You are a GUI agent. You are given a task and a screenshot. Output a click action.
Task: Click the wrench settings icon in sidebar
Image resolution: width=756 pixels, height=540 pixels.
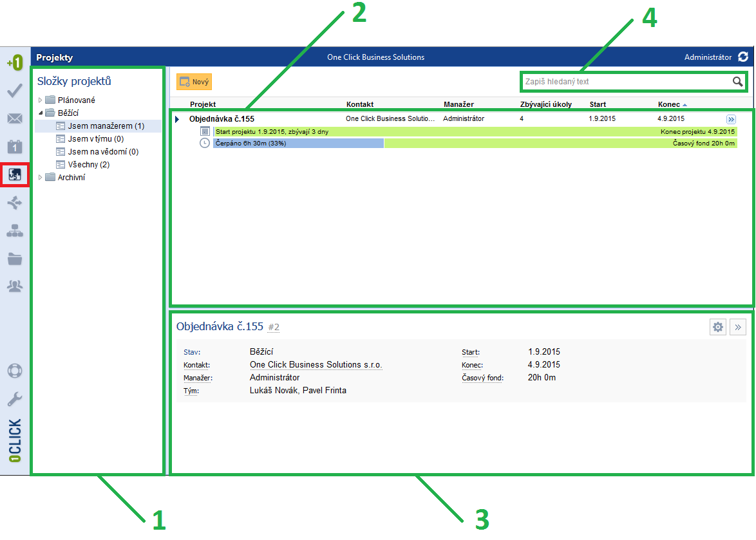tap(14, 400)
